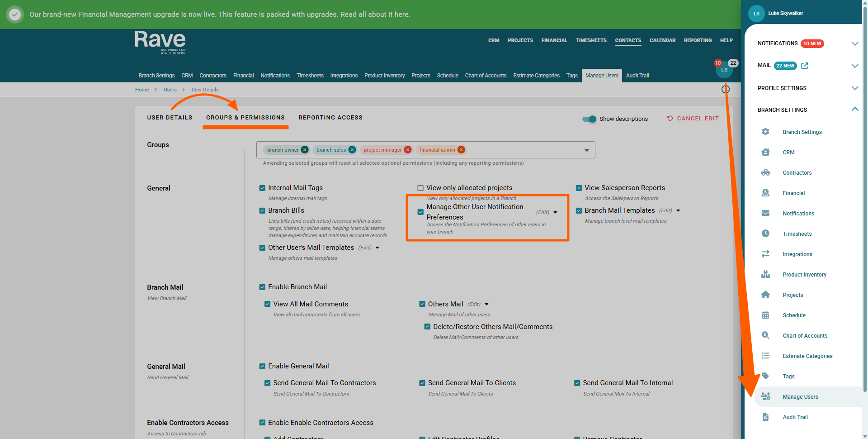Click the Chart of Accounts search-dollar icon
The height and width of the screenshot is (439, 868).
point(765,335)
